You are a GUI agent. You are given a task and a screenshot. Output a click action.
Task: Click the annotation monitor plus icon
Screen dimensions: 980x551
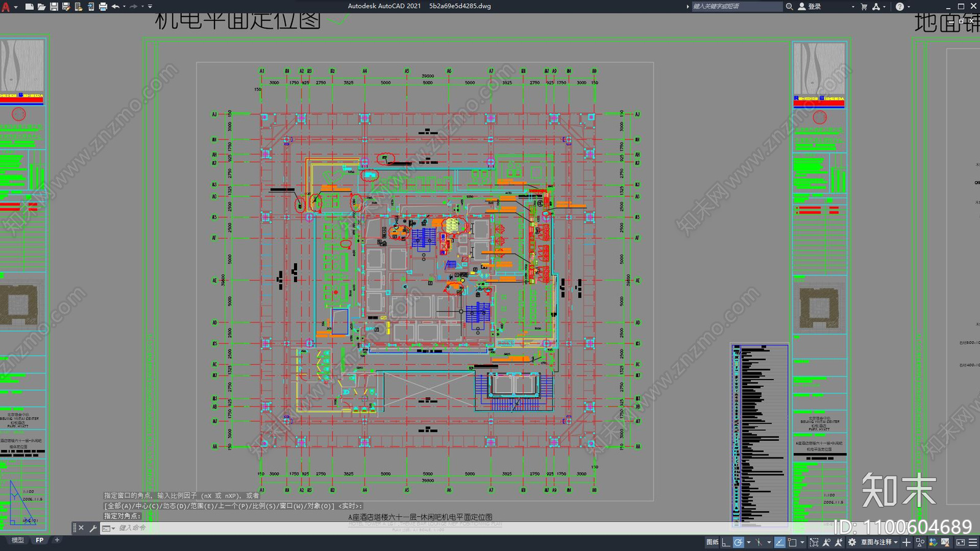(x=907, y=542)
